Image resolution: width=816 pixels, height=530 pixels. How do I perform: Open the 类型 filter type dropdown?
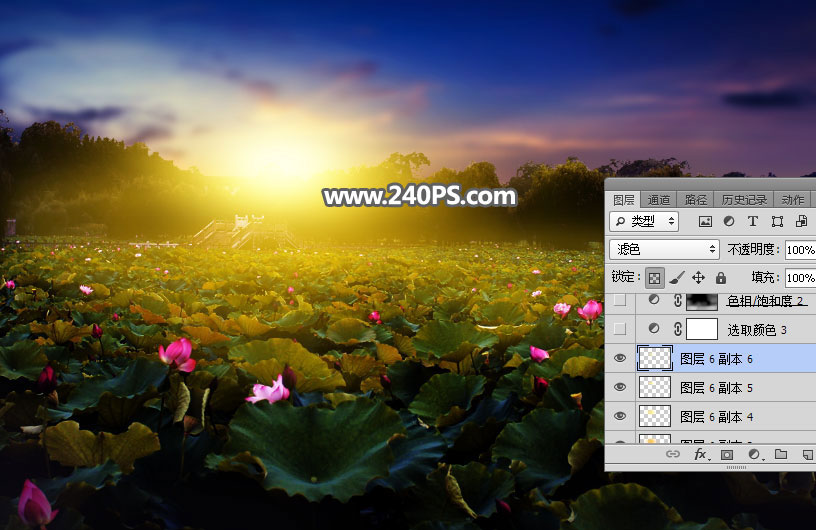point(644,222)
